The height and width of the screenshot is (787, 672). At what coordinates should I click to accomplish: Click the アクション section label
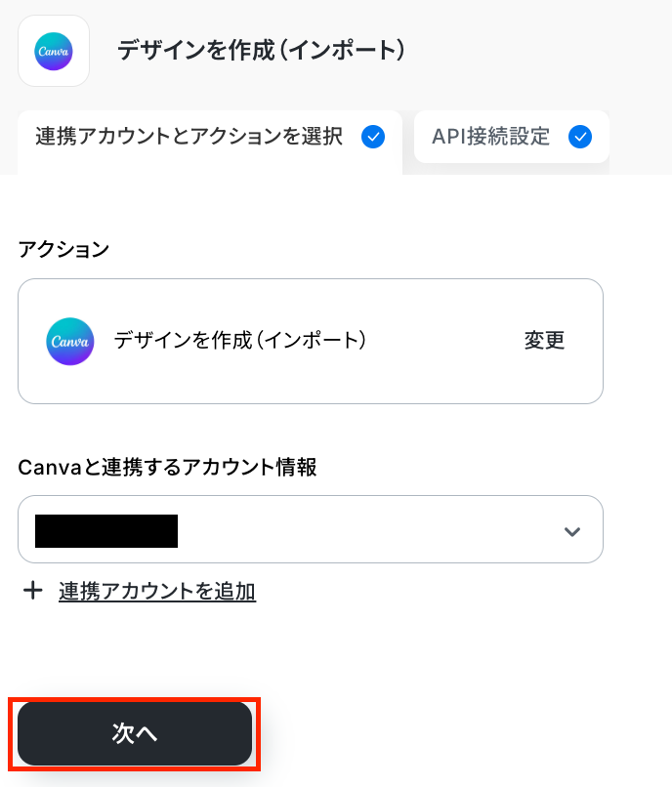(63, 249)
